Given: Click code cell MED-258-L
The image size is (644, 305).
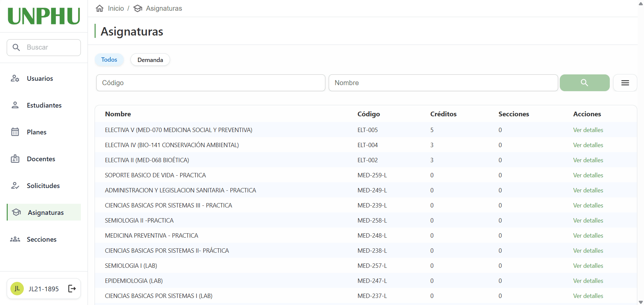Looking at the screenshot, I should [372, 221].
